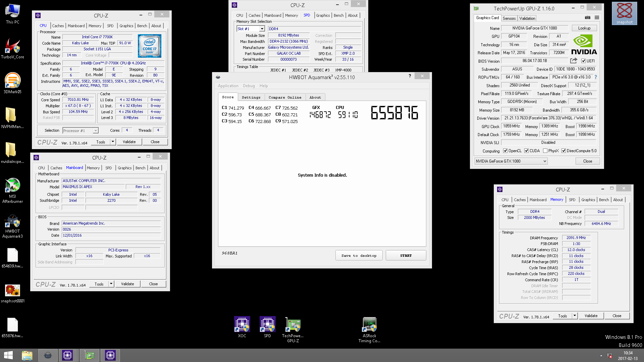Click Lookup button in GPU-Z
Screen dimensions: 644x362
point(584,28)
